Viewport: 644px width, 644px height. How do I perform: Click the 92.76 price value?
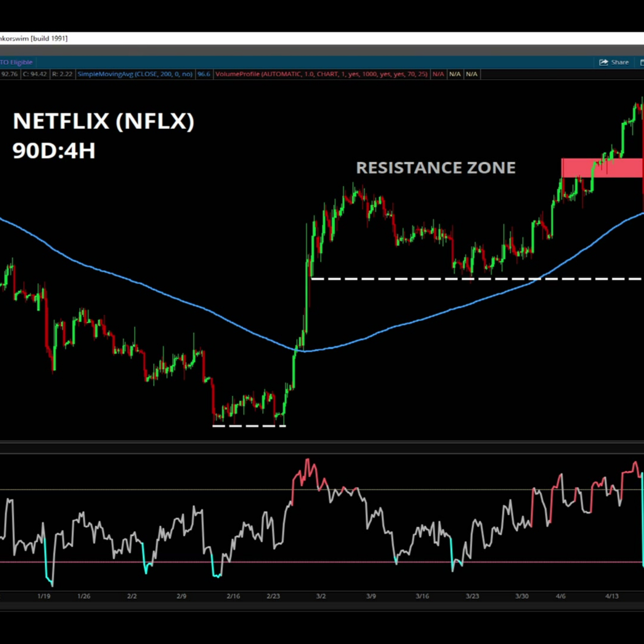9,74
